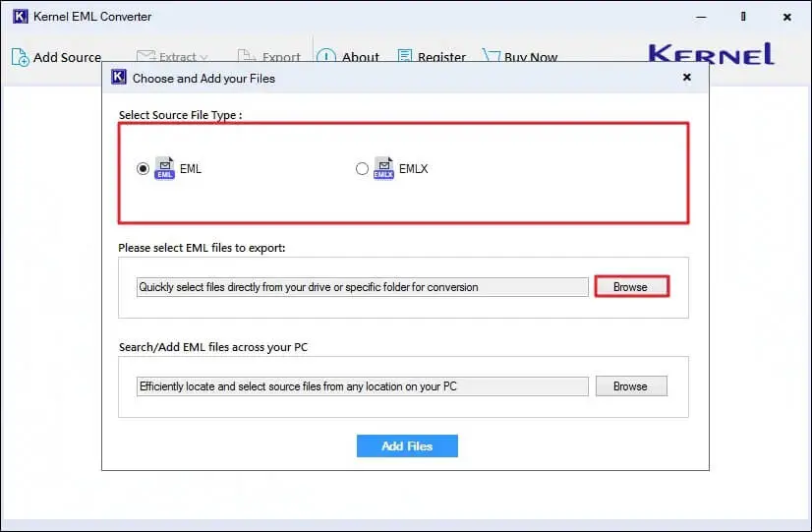Click Browse for EML files to export
Screen dimensions: 812x532
(632, 286)
